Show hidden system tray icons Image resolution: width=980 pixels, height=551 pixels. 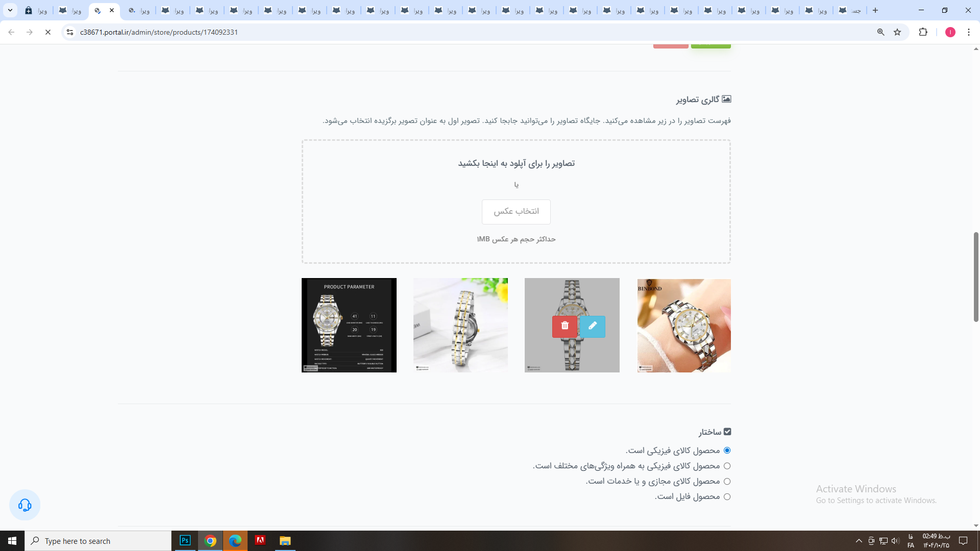point(859,541)
